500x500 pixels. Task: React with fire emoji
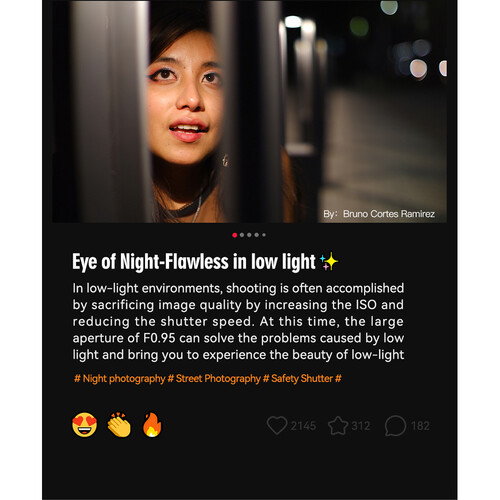click(152, 425)
